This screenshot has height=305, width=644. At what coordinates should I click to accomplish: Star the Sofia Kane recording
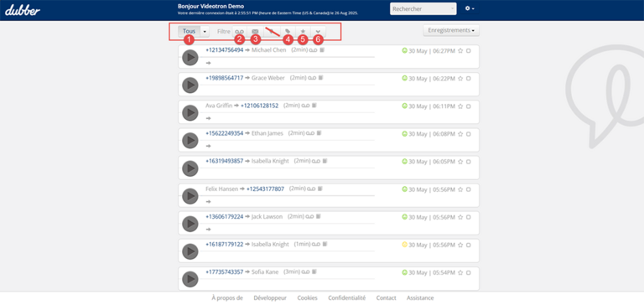460,272
